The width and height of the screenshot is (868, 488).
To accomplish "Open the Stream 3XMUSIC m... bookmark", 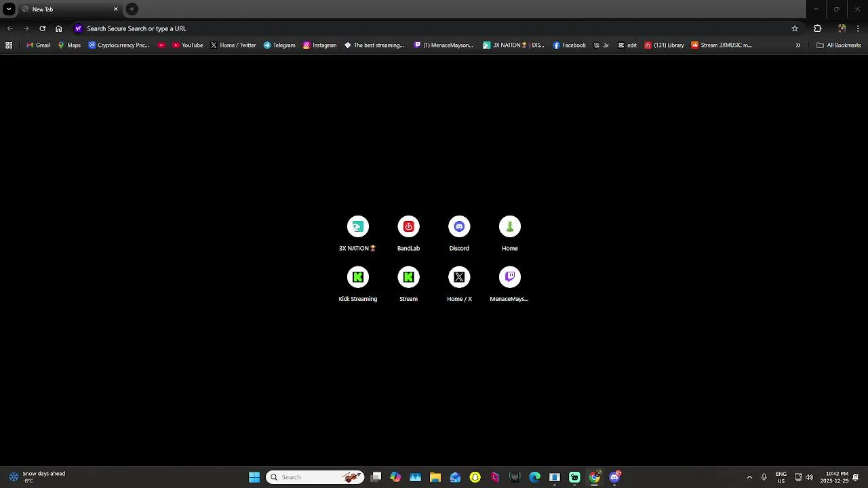I will (722, 45).
